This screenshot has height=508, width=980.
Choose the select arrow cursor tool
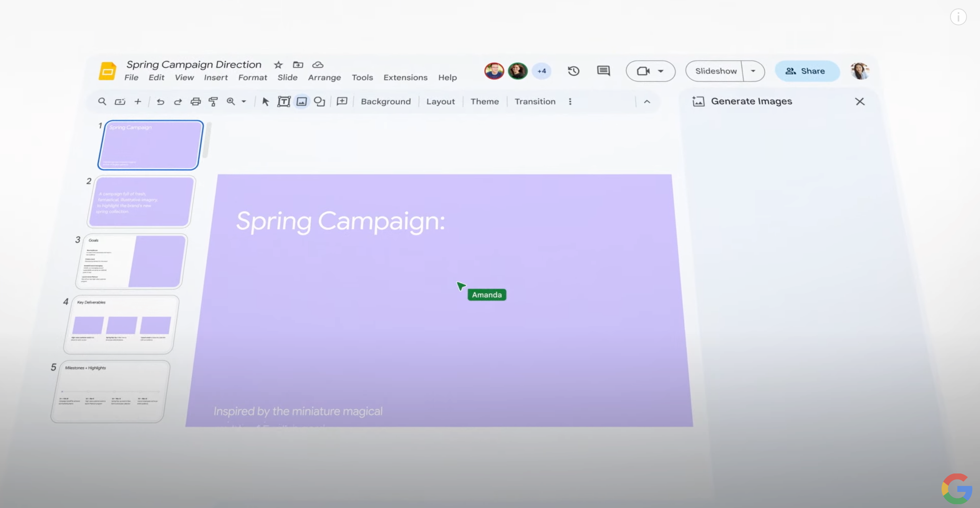265,102
